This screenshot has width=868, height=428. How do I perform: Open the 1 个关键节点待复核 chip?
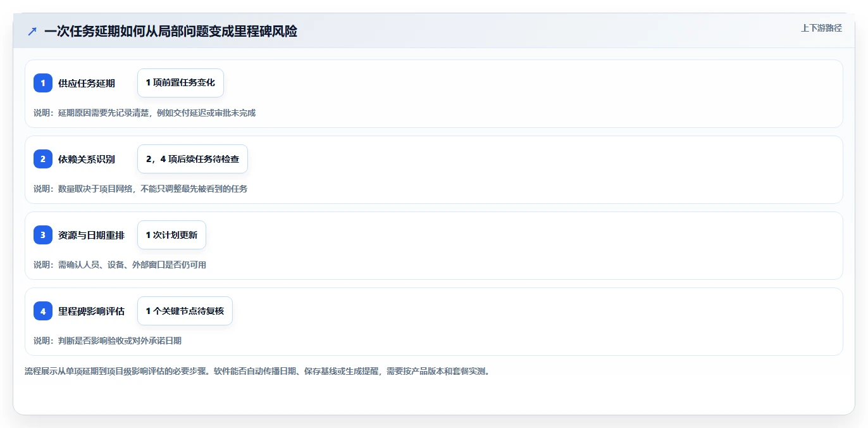pyautogui.click(x=185, y=311)
